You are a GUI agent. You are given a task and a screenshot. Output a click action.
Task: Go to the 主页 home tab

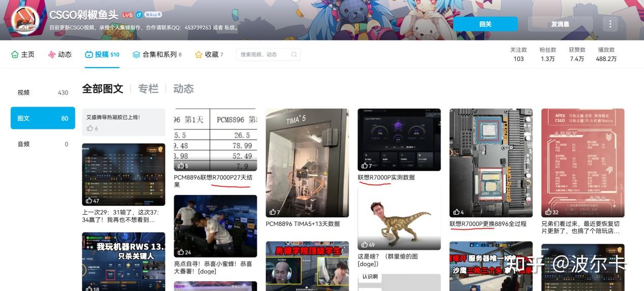coord(23,54)
